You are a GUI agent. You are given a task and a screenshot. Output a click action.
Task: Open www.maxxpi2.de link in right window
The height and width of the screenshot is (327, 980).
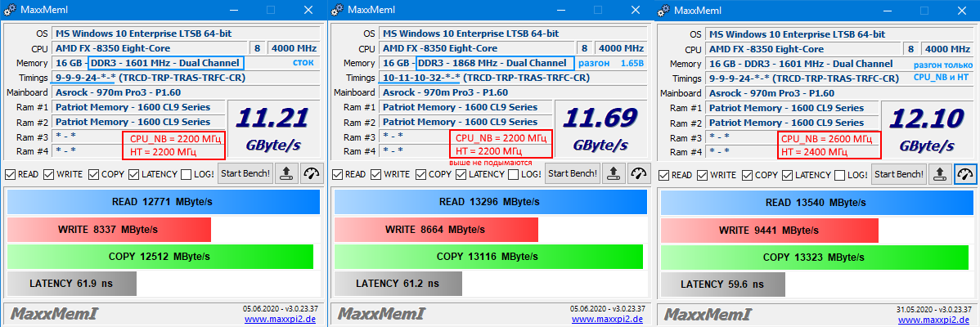click(x=933, y=320)
